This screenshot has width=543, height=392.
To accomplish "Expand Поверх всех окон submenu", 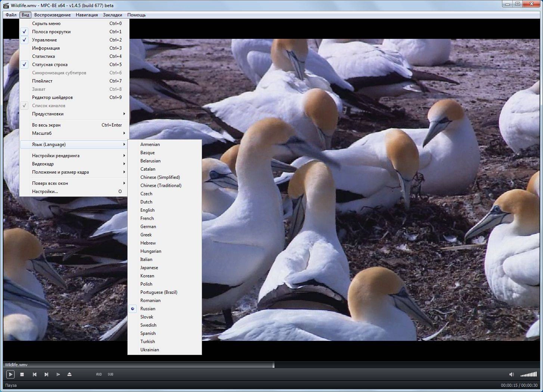I will [74, 183].
